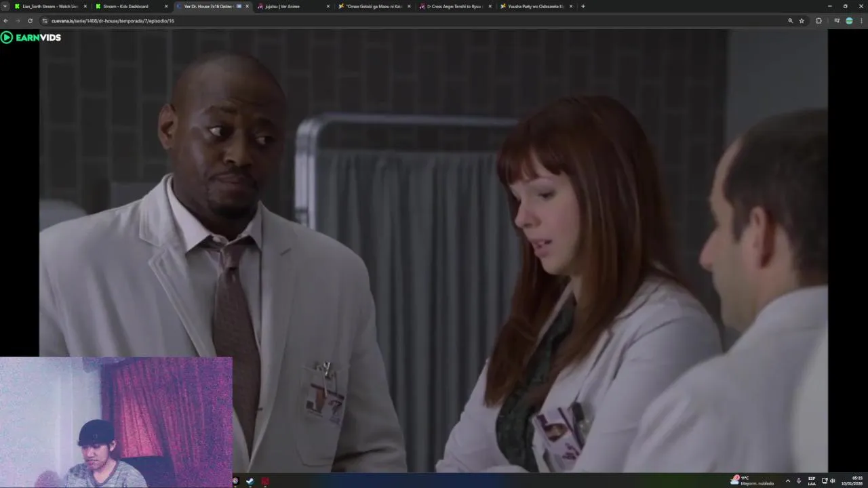The height and width of the screenshot is (488, 868).
Task: Close the Stream - Kick Dashboard tab
Action: click(x=166, y=6)
